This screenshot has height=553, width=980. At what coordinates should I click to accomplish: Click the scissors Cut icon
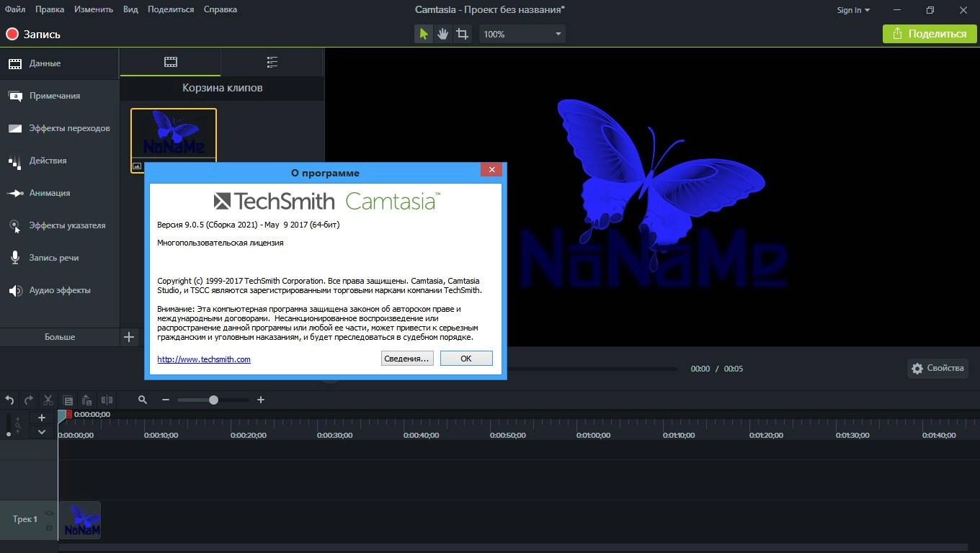click(48, 400)
